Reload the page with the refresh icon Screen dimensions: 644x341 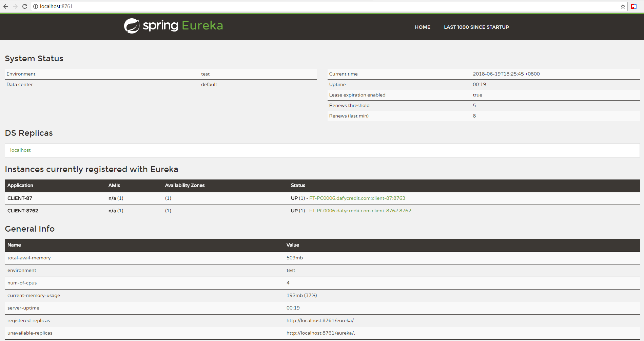(x=24, y=6)
